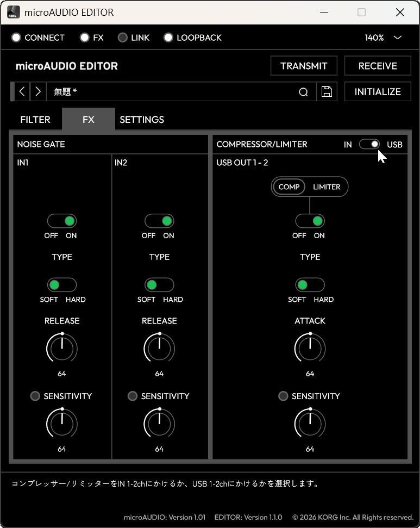Image resolution: width=420 pixels, height=528 pixels.
Task: Save preset with floppy disk icon
Action: tap(327, 91)
